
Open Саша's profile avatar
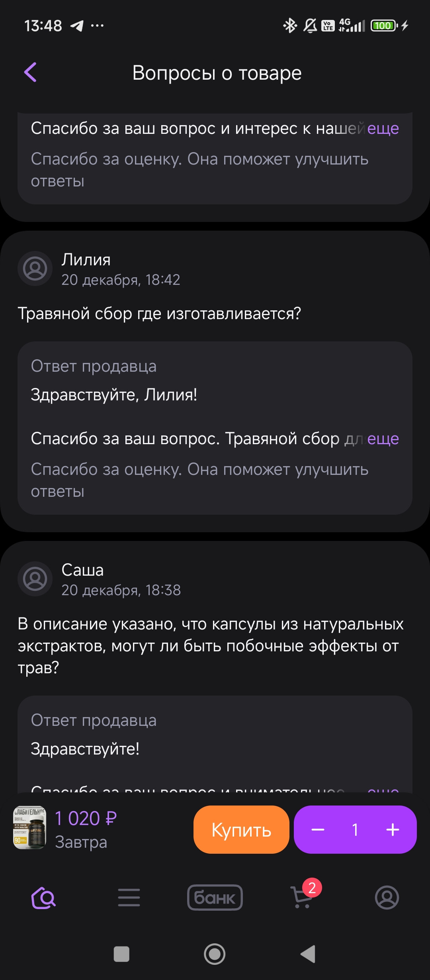pos(35,579)
